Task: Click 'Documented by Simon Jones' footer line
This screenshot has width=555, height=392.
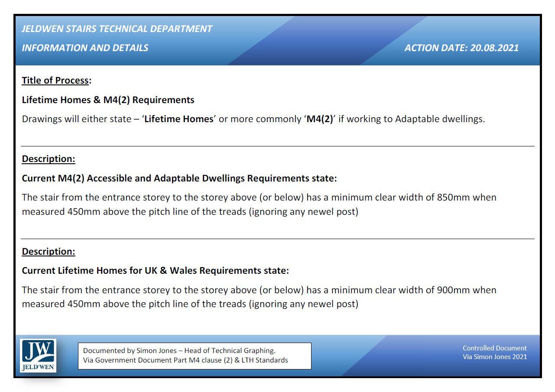Action: pyautogui.click(x=179, y=351)
